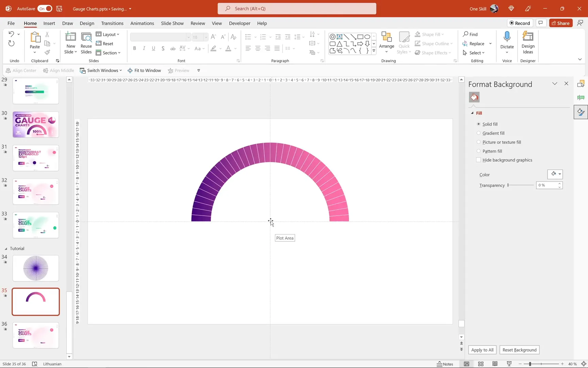This screenshot has width=588, height=368.
Task: Enable Hide background graphics
Action: 478,160
